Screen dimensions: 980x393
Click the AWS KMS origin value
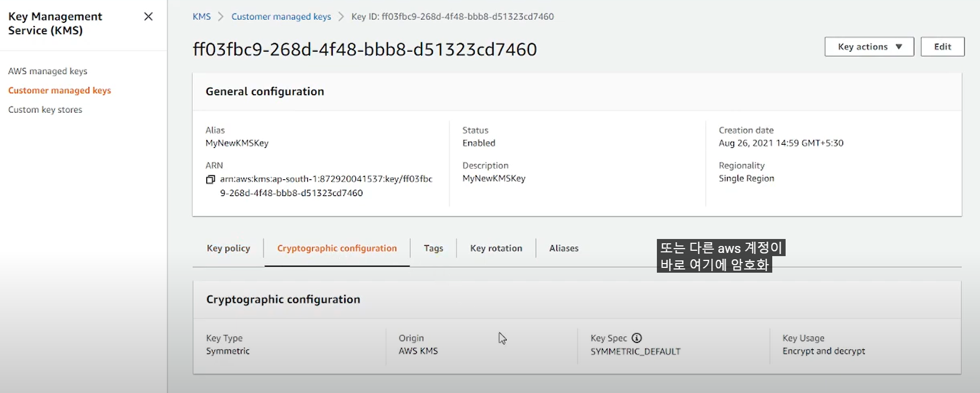point(418,351)
